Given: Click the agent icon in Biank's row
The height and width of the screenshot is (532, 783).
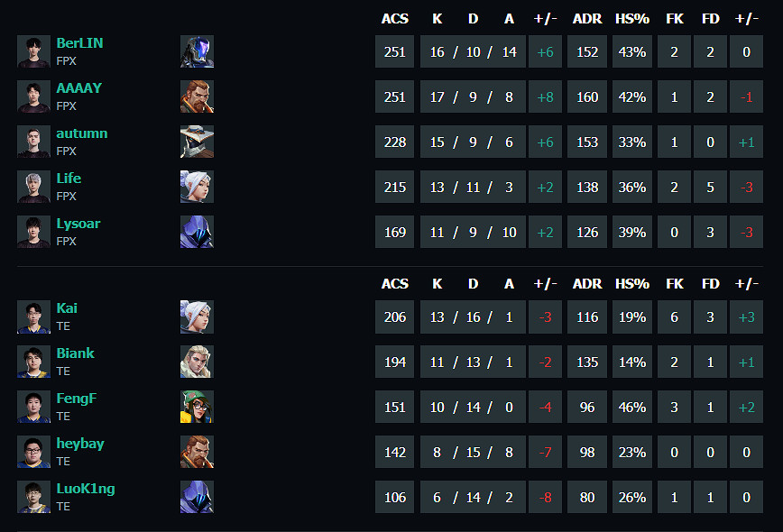Looking at the screenshot, I should [x=197, y=362].
